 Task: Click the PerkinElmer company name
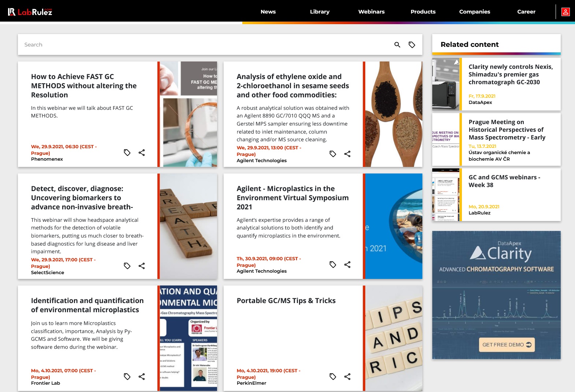click(x=251, y=383)
